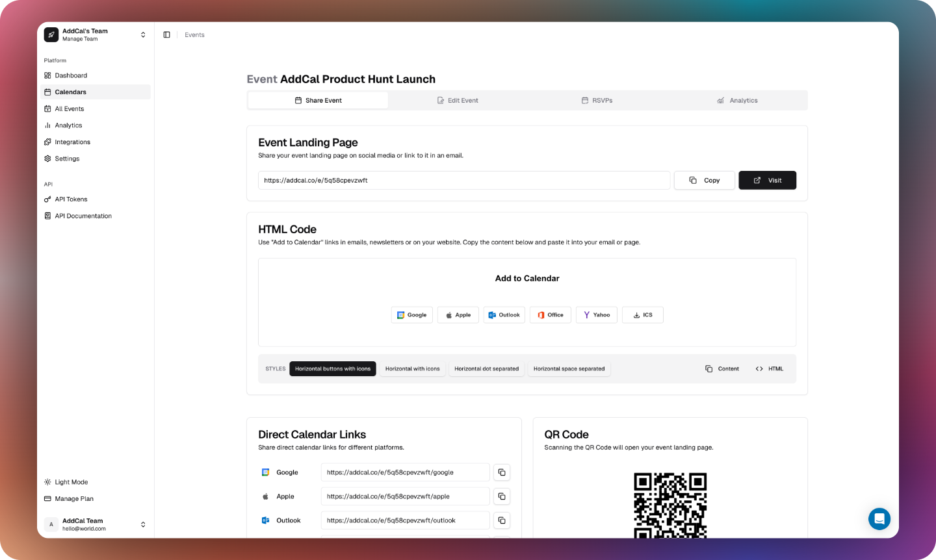Switch to the Share Event tab

318,101
